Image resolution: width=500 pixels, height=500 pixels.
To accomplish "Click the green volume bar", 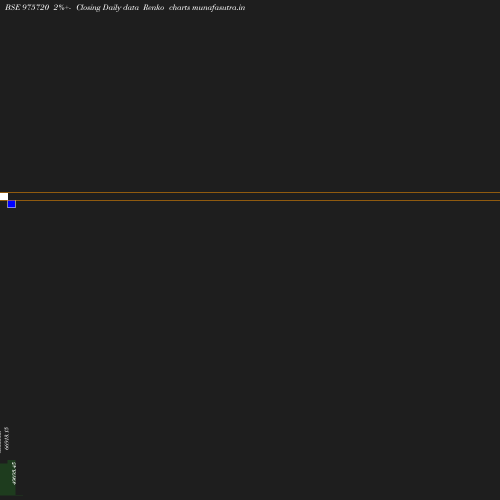I will (8, 478).
